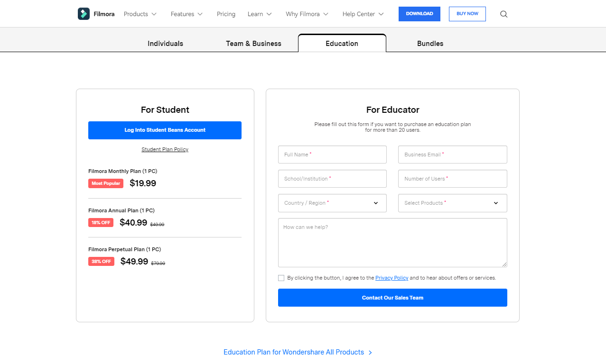Viewport: 606px width, 364px height.
Task: Click arrow beside Education Plan for Wondershare link
Action: tap(370, 353)
